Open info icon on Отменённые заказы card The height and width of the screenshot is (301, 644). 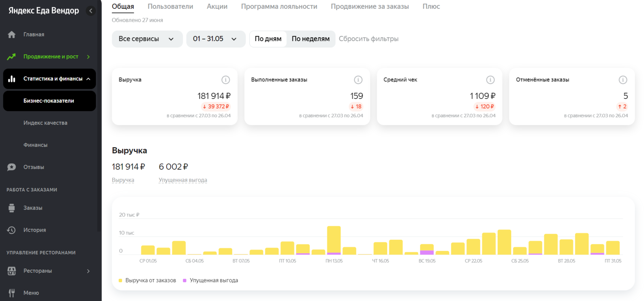[623, 80]
